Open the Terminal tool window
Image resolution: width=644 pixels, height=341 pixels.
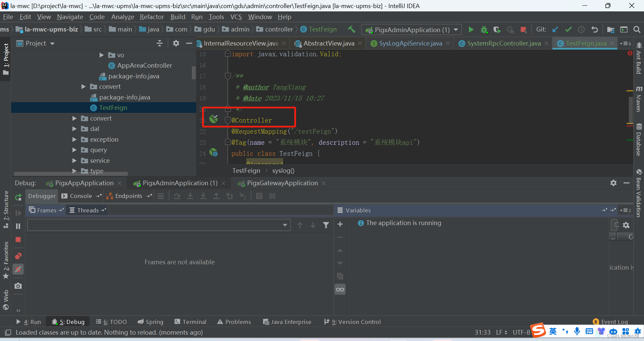coord(191,322)
